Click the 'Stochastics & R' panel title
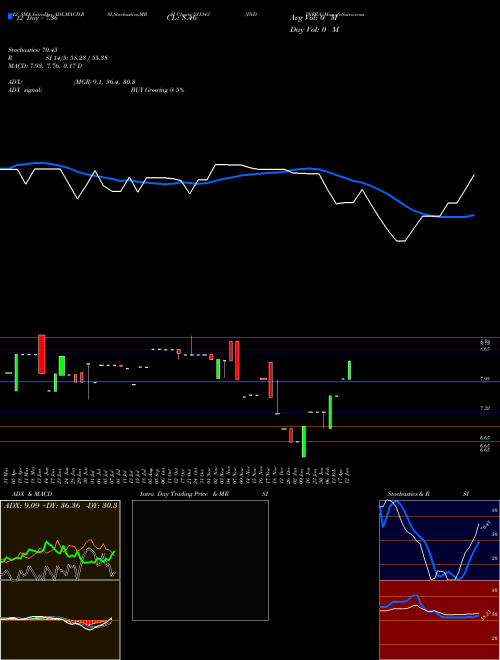Screen dimensions: 500x660 (x=409, y=494)
